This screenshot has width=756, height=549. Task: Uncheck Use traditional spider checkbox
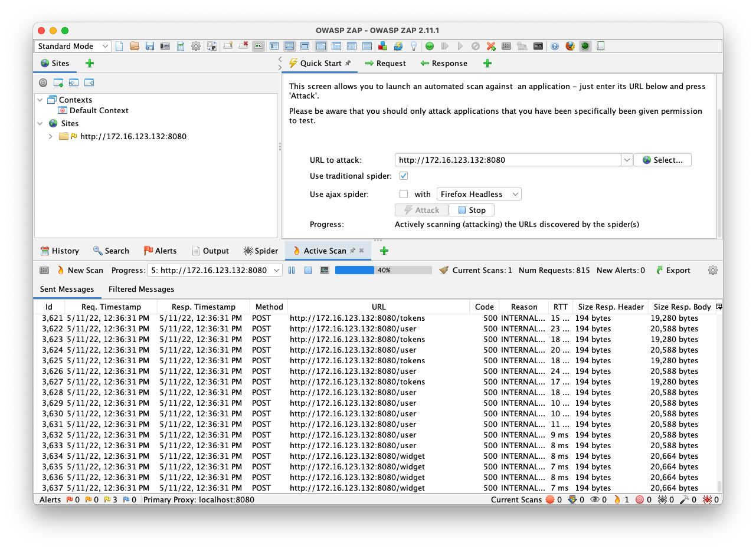click(x=404, y=176)
